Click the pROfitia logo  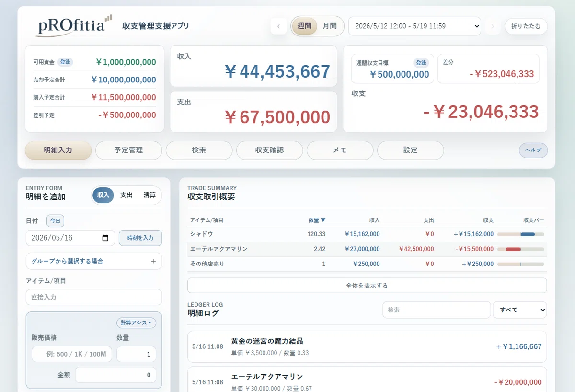pos(74,25)
